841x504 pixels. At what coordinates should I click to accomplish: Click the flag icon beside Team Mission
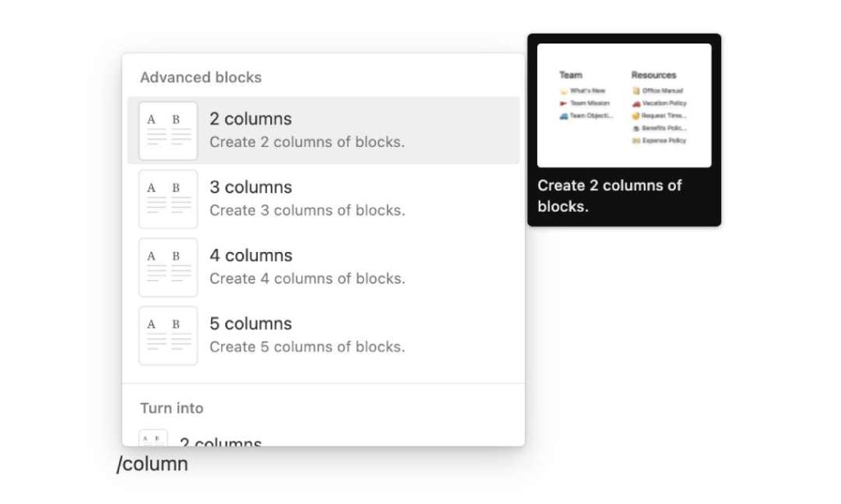(563, 103)
